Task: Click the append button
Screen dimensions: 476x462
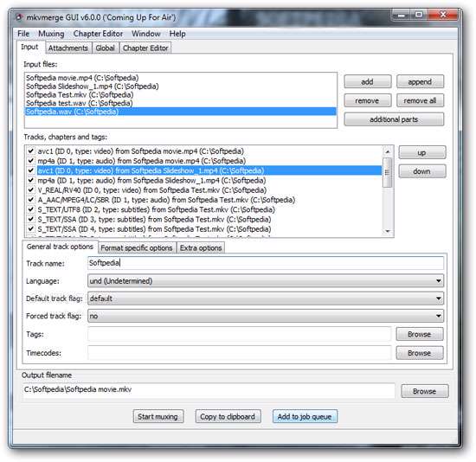Action: [420, 81]
